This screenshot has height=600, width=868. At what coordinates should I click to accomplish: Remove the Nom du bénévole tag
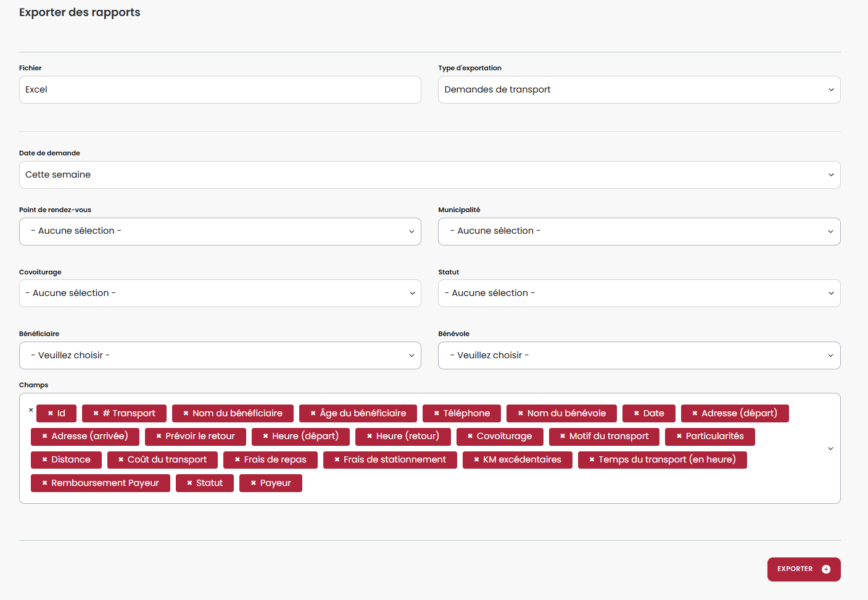tap(521, 414)
